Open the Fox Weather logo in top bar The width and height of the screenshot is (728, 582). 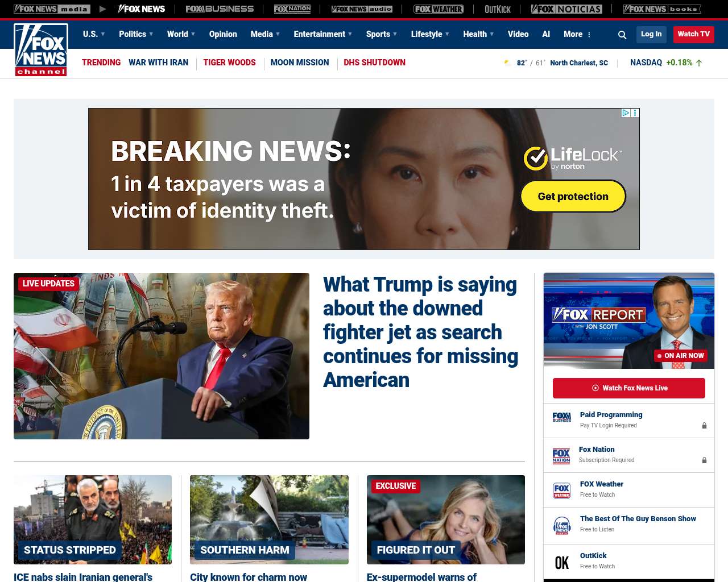click(439, 9)
